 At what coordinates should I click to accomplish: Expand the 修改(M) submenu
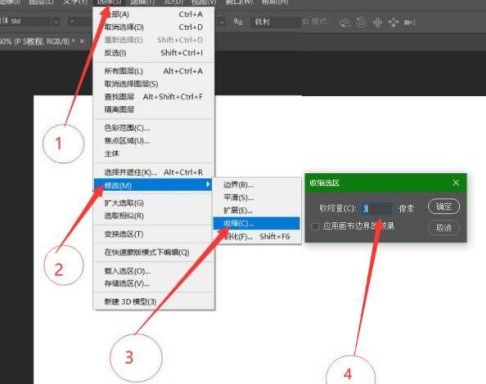click(x=153, y=185)
